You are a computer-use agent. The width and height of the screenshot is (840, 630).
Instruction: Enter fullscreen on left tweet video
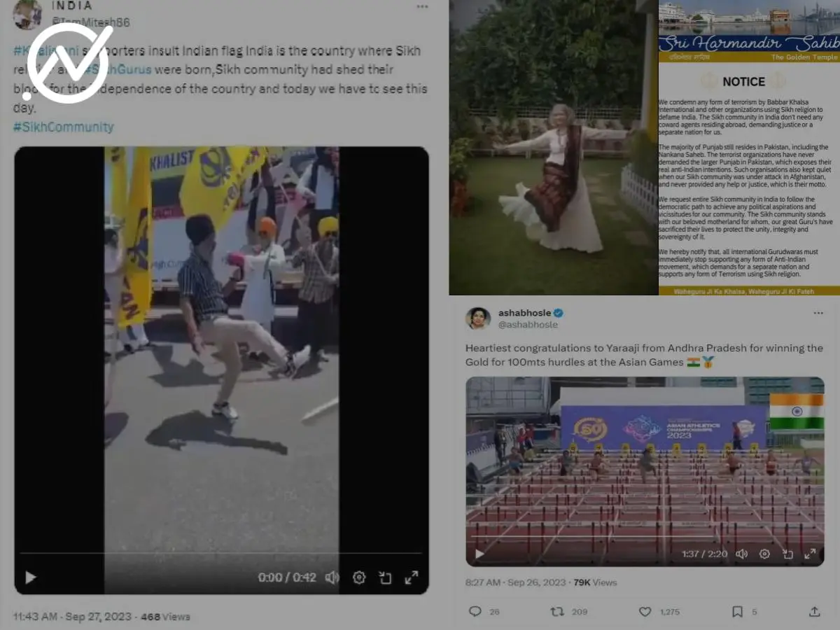pyautogui.click(x=412, y=577)
